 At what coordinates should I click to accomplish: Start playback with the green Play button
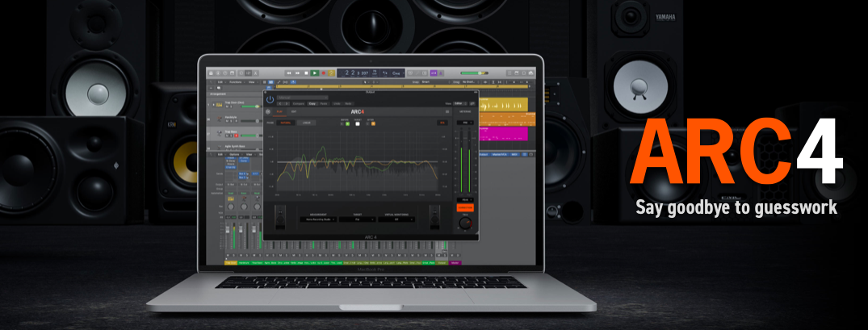tap(314, 73)
